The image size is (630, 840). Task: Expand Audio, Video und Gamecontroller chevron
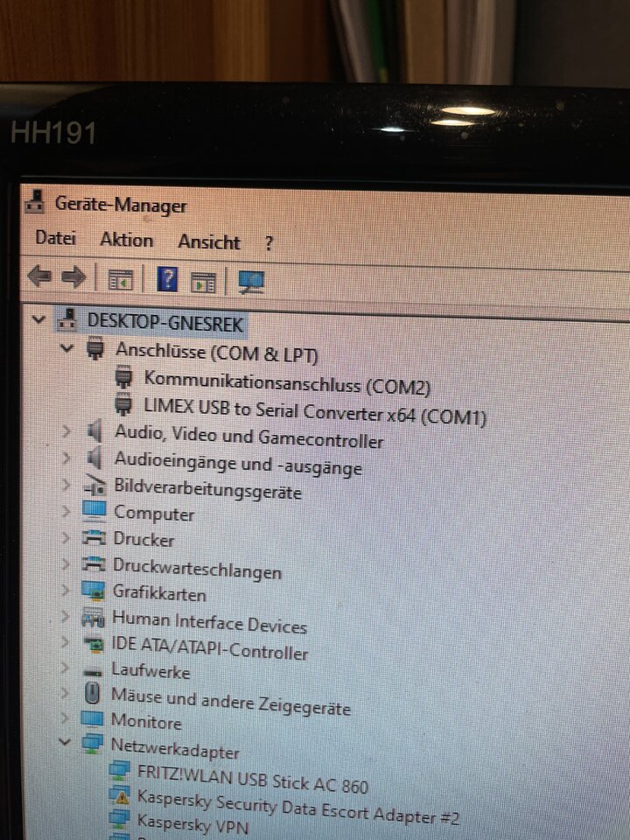[66, 430]
